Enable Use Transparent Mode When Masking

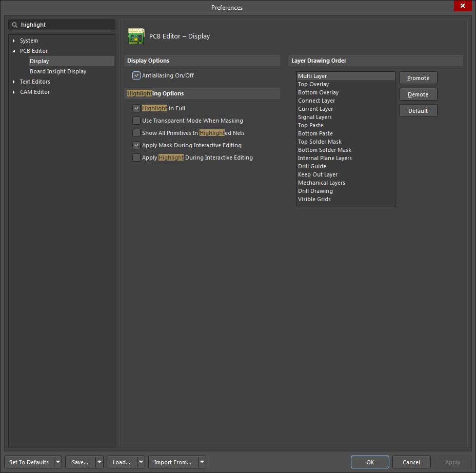point(136,121)
